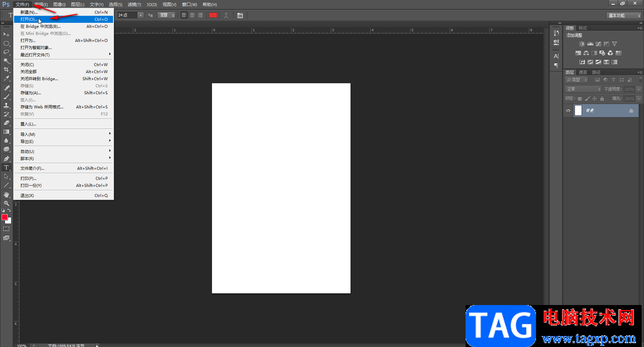Select the Healing Brush tool
Screen dimensions: 644x347
coord(6,88)
